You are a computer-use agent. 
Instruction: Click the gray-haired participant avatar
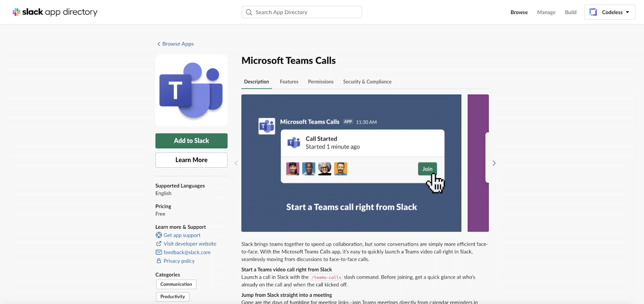(325, 169)
